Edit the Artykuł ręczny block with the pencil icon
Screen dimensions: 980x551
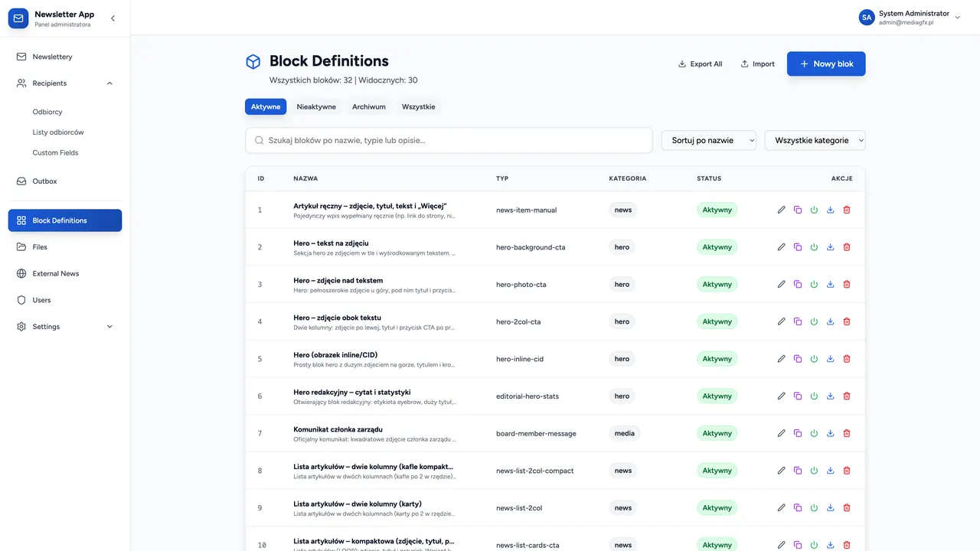point(781,210)
